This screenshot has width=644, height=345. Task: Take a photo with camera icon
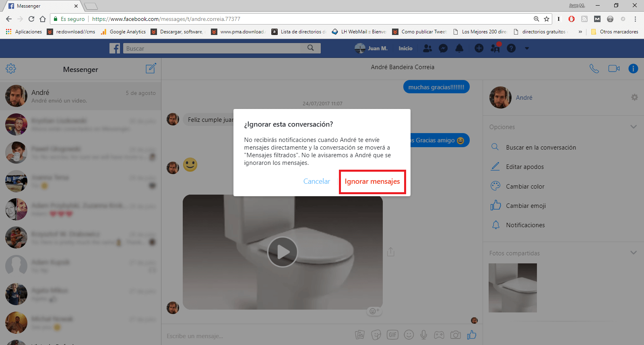(455, 335)
